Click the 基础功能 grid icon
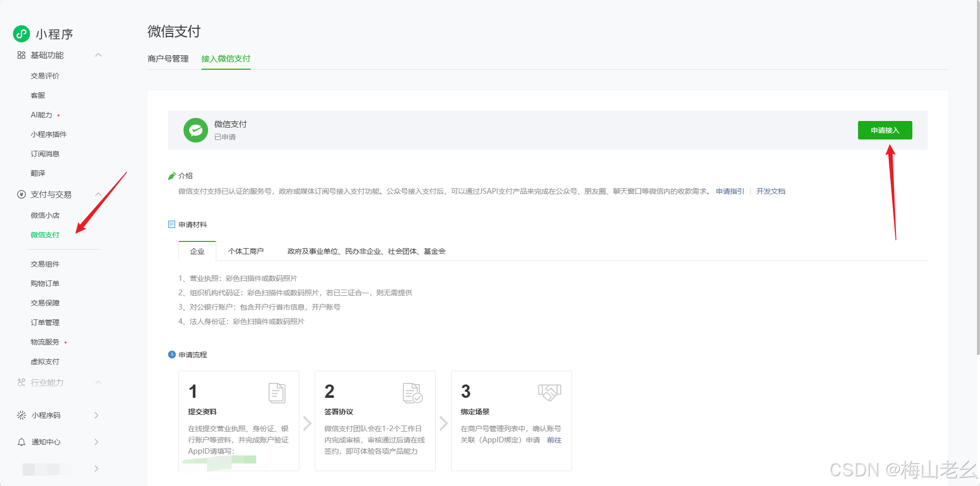Screen dimensions: 980x486 [x=21, y=55]
